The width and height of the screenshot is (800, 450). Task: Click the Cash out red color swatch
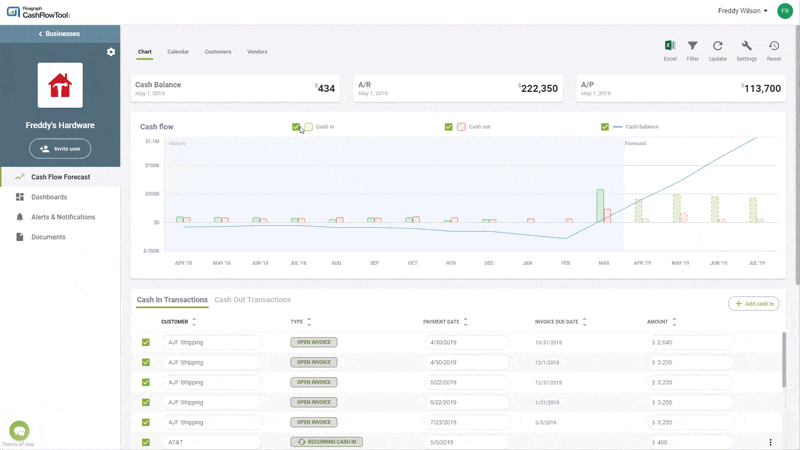click(461, 127)
